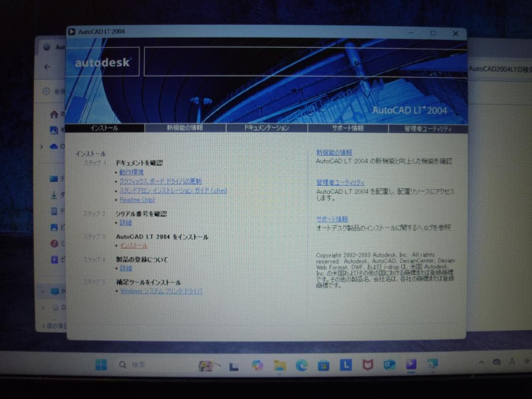Click the dark L-shaped taskbar icon
532x399 pixels.
[234, 366]
